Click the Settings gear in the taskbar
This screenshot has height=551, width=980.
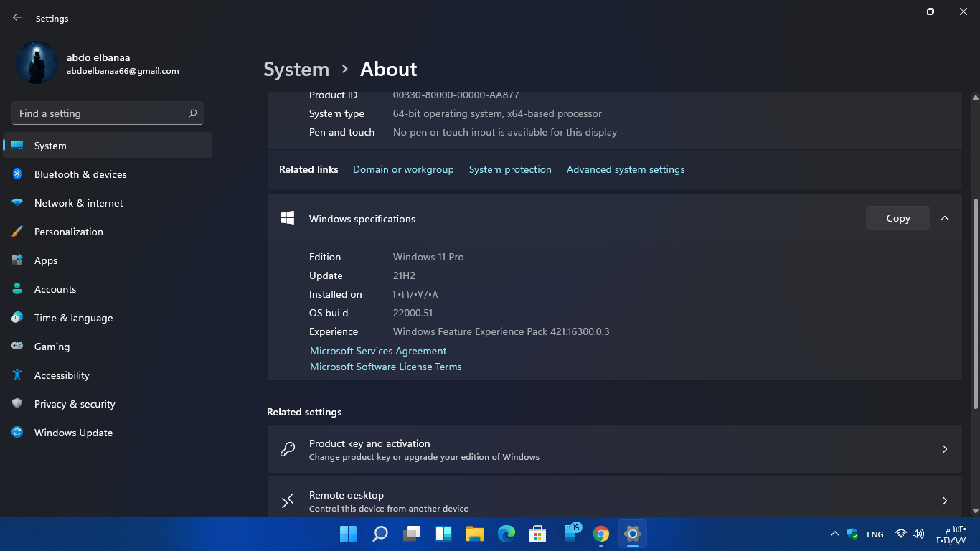click(632, 534)
